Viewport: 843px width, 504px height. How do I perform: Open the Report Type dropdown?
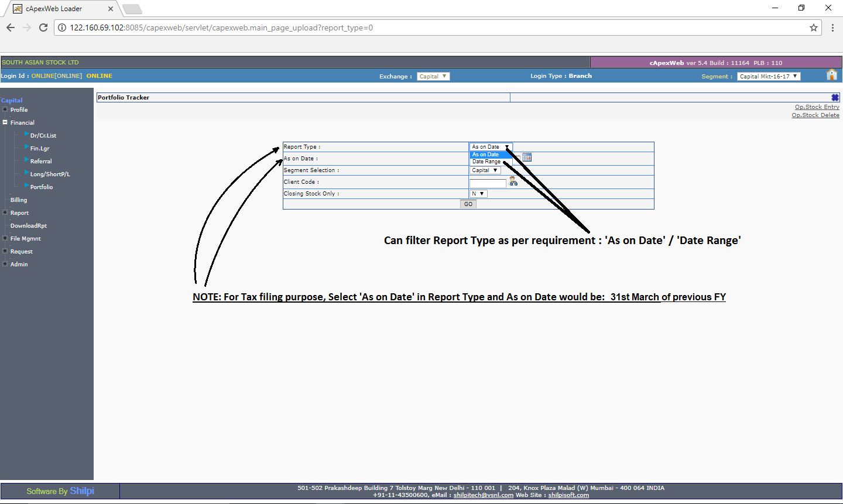[x=491, y=147]
